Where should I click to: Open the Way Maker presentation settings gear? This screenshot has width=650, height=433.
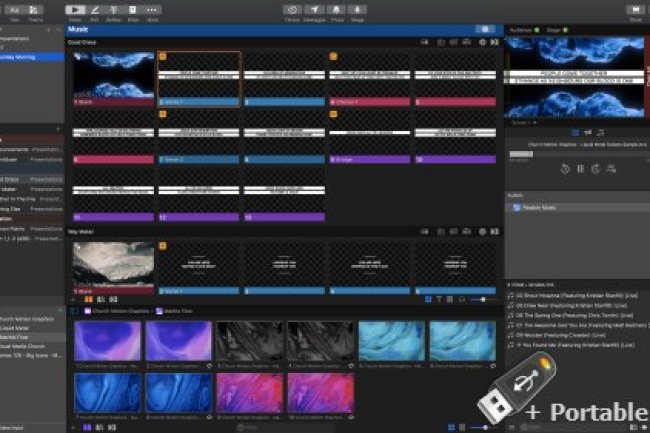point(482,232)
